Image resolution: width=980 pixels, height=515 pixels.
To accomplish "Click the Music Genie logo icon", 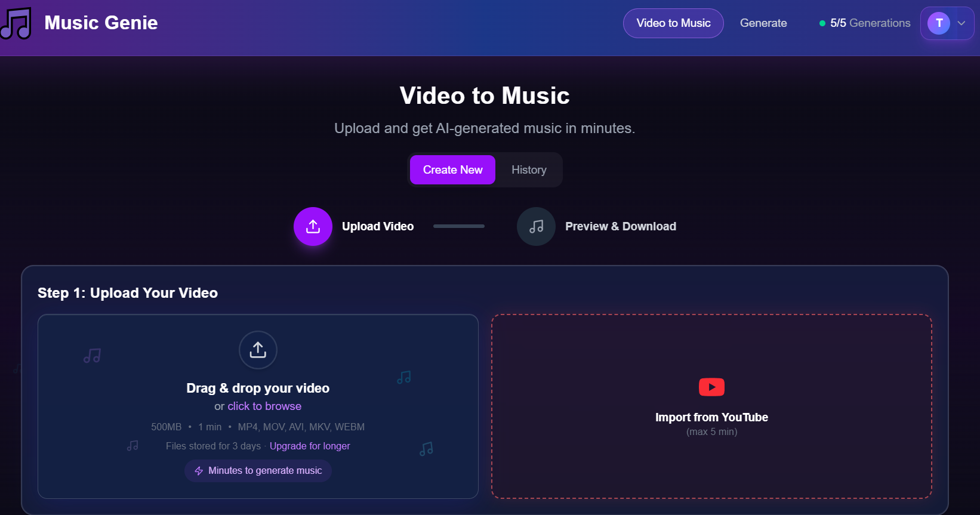I will [x=16, y=23].
